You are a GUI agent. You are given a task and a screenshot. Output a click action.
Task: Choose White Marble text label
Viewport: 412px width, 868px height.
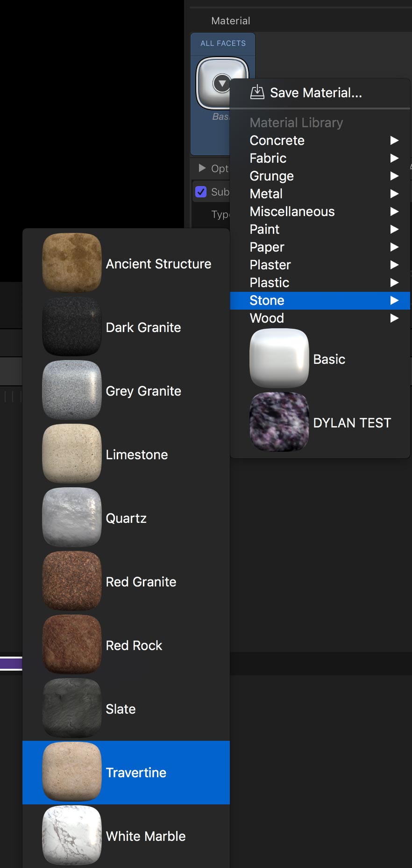(146, 836)
